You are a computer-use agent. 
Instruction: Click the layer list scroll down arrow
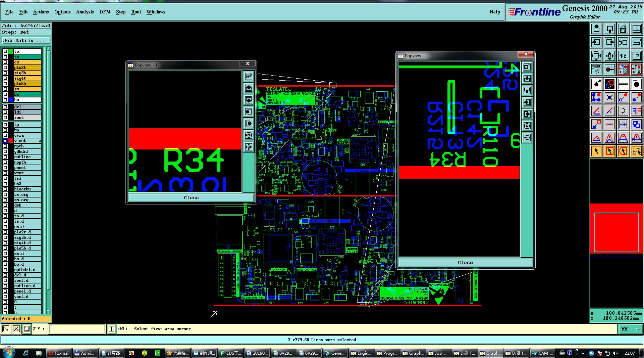click(x=49, y=312)
